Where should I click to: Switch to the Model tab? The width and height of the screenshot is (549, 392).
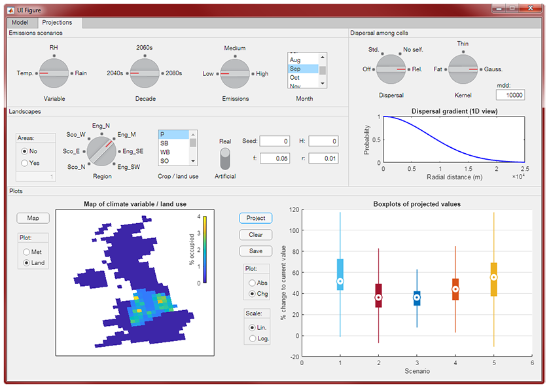[20, 22]
